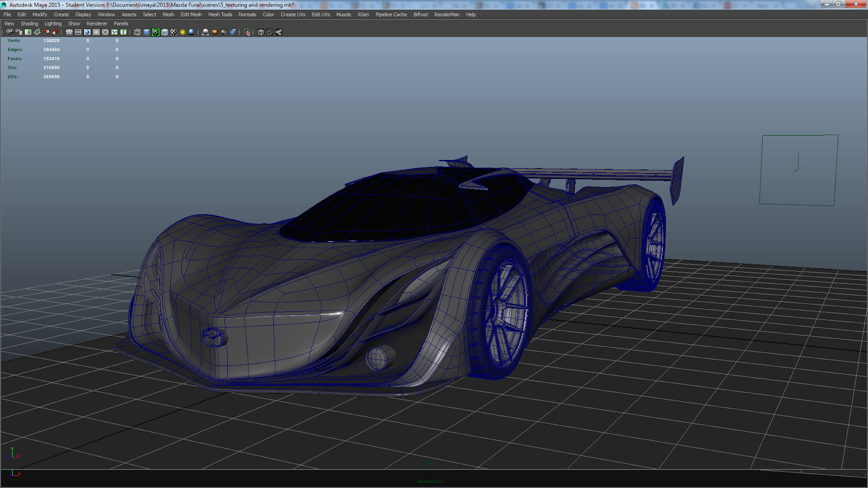Click the yellow Use All Lights icon
This screenshot has width=868, height=488.
(x=182, y=32)
